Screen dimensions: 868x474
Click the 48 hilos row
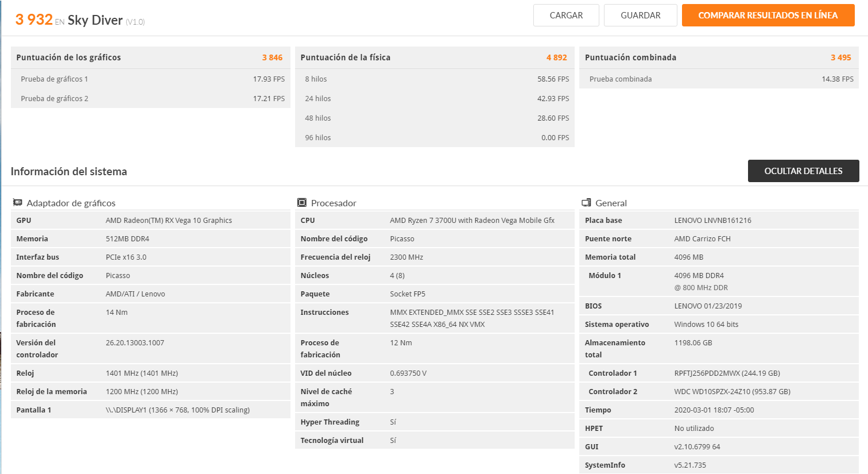pyautogui.click(x=435, y=118)
